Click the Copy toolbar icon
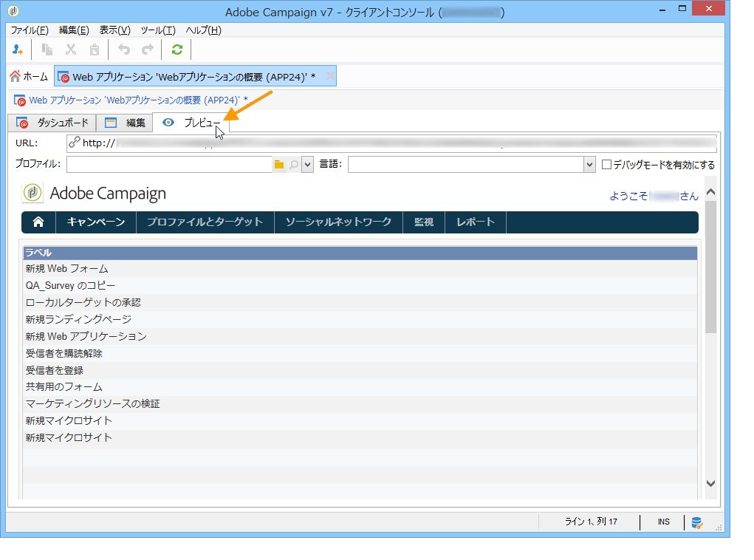The width and height of the screenshot is (754, 560). (x=47, y=49)
